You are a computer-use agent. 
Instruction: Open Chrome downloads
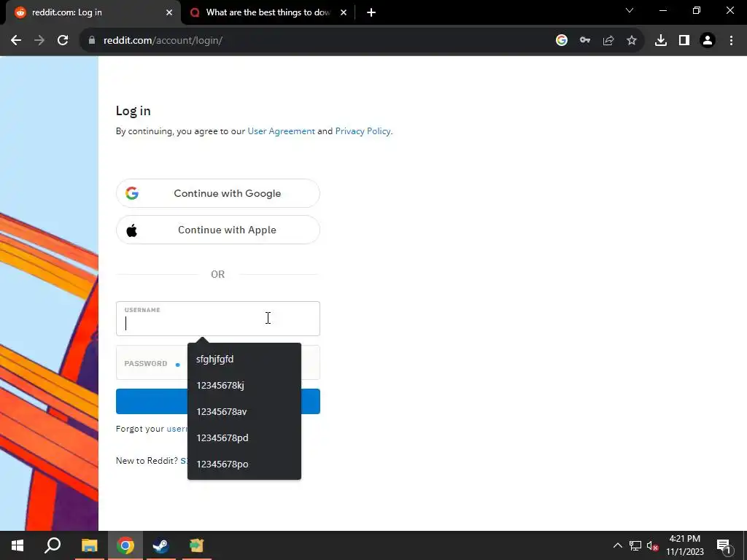[x=661, y=41]
